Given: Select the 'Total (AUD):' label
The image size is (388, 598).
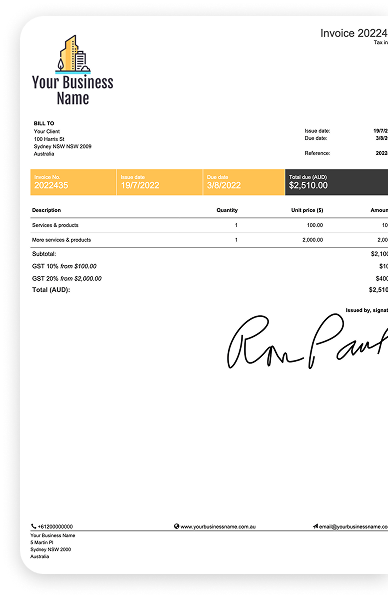Looking at the screenshot, I should (x=51, y=290).
